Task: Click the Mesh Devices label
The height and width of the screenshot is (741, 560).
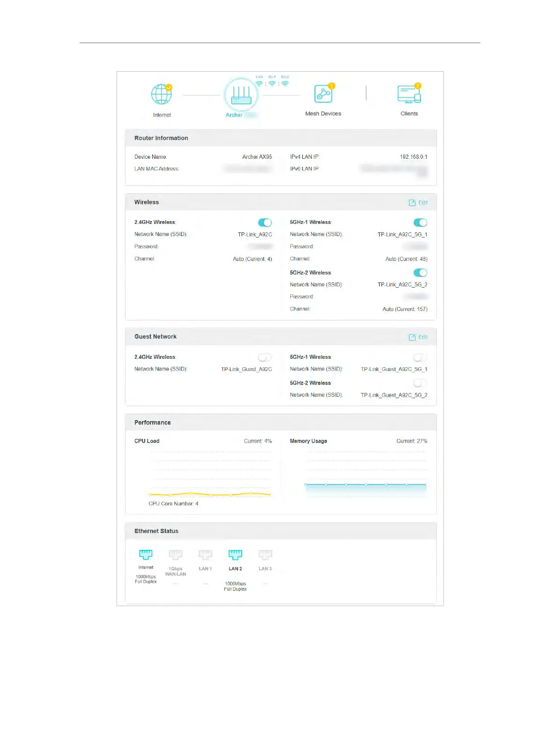Action: [x=323, y=114]
